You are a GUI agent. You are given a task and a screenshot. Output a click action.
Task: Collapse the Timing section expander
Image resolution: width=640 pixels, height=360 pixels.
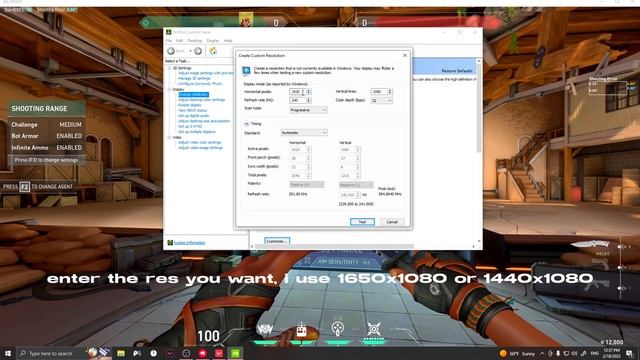tap(247, 124)
